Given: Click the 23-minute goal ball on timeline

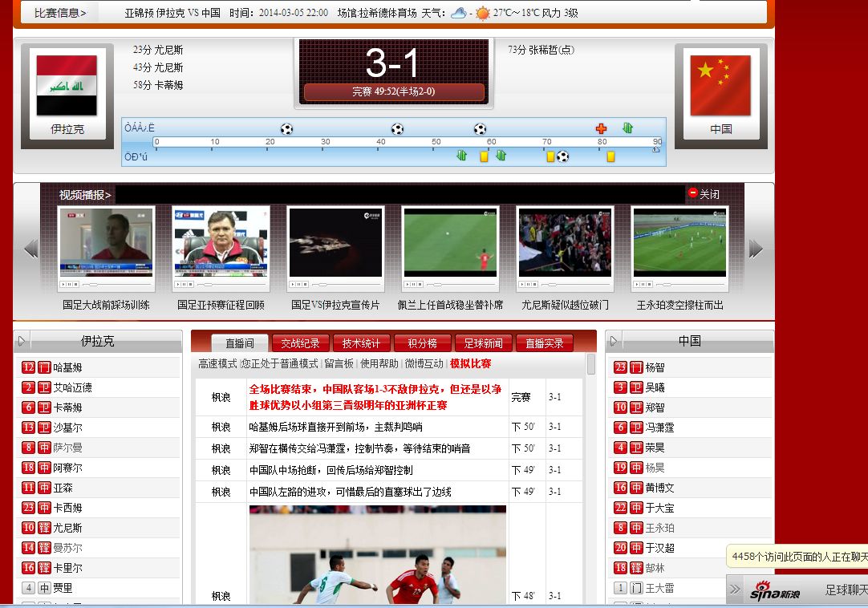Looking at the screenshot, I should [286, 128].
